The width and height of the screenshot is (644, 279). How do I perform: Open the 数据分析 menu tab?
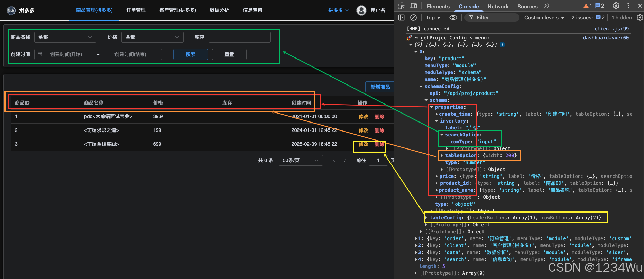point(219,10)
